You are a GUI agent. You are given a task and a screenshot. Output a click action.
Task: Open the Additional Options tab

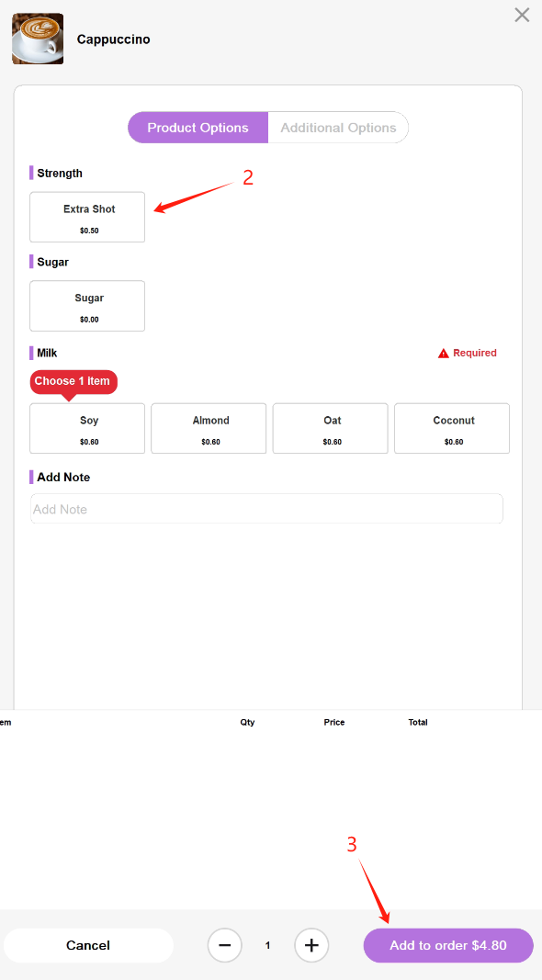coord(338,128)
